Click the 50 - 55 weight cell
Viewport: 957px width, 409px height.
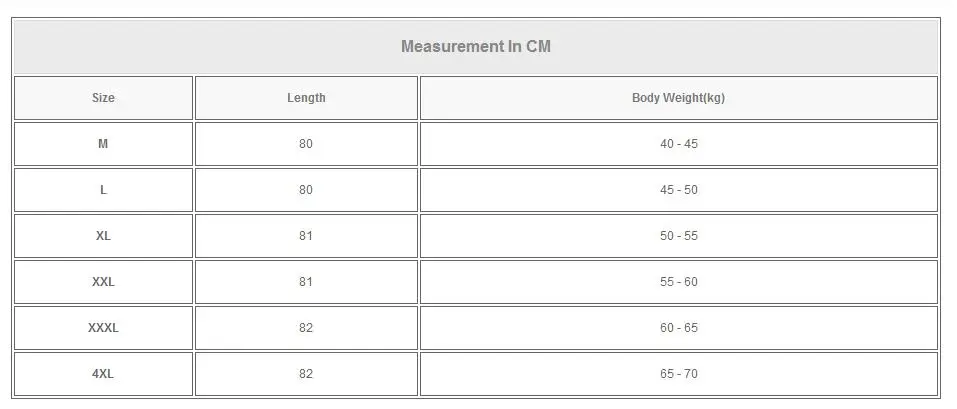678,236
